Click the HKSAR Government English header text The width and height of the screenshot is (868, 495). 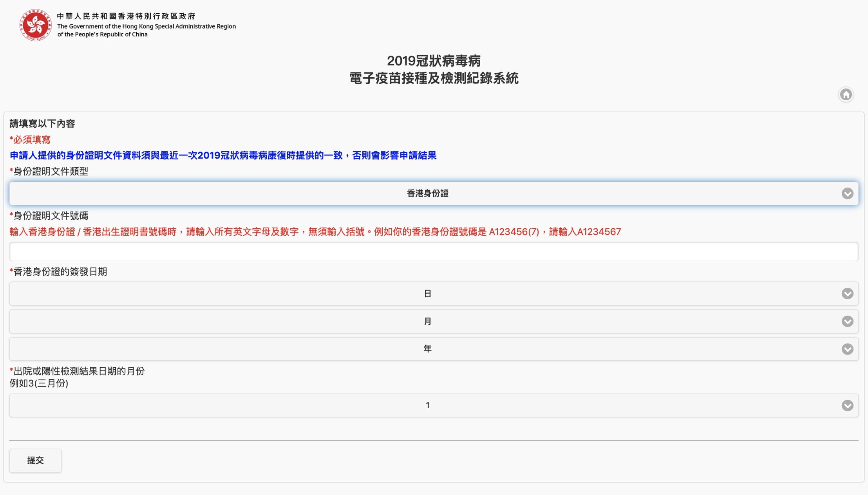[x=146, y=30]
